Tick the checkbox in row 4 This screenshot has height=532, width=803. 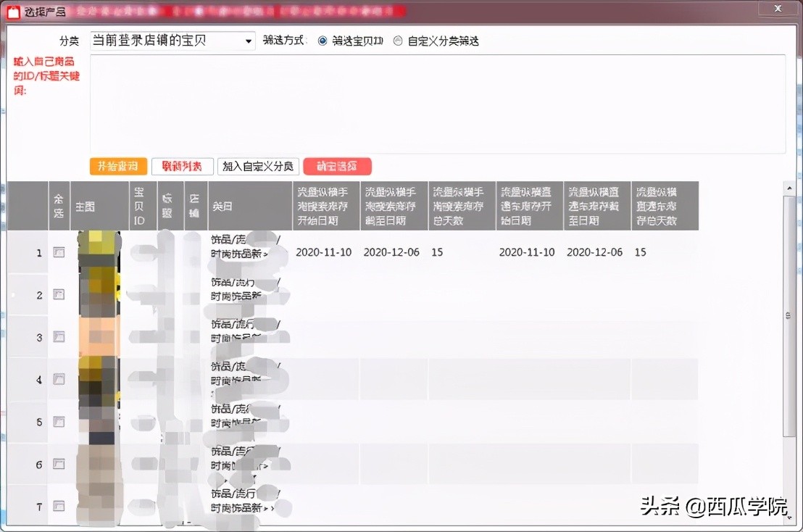pyautogui.click(x=59, y=379)
